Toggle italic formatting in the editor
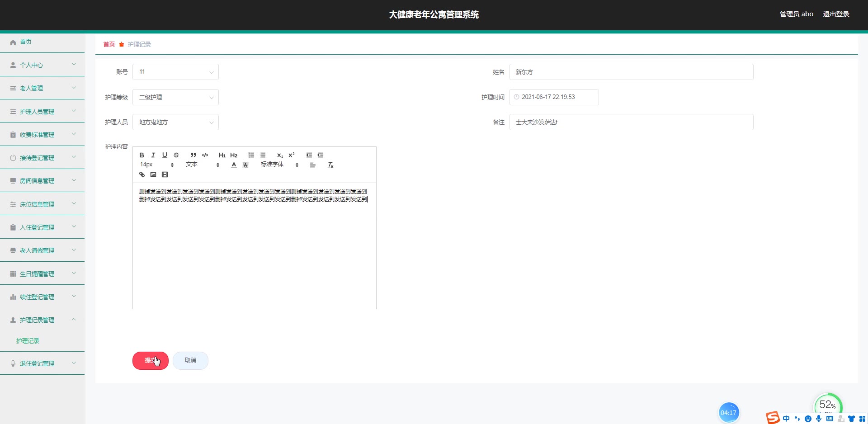The image size is (868, 424). (153, 155)
